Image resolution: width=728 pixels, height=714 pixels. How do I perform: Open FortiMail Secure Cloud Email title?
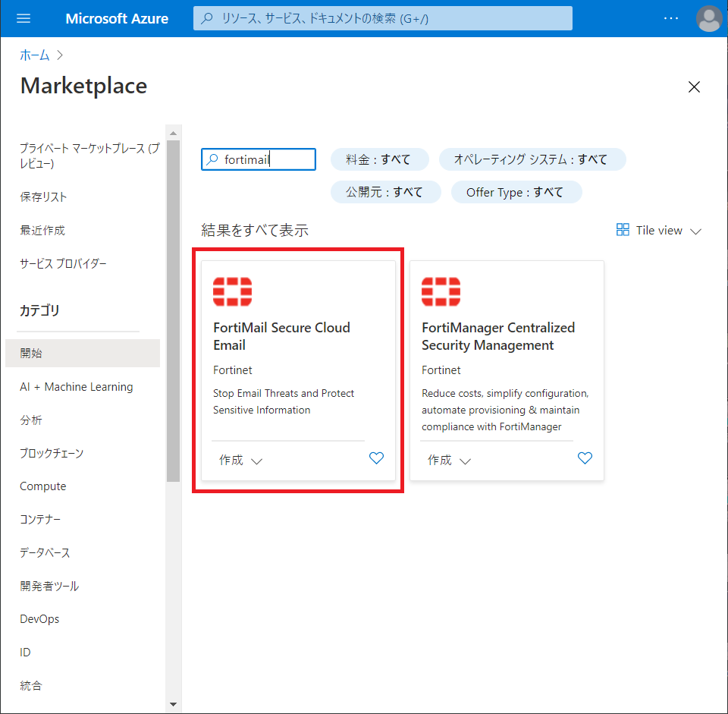pos(281,336)
